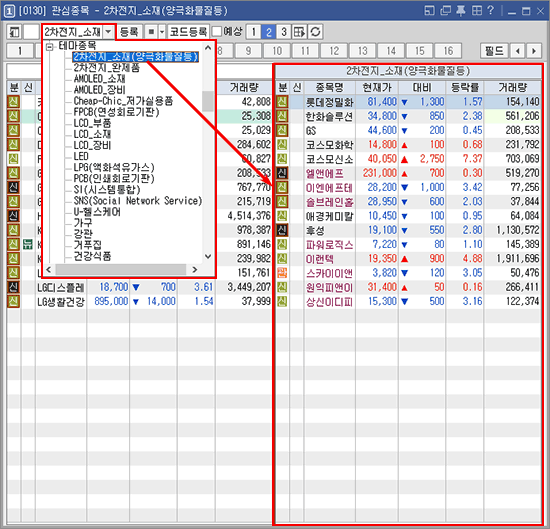This screenshot has width=550, height=529.
Task: Switch to group tab 12
Action: click(x=334, y=51)
